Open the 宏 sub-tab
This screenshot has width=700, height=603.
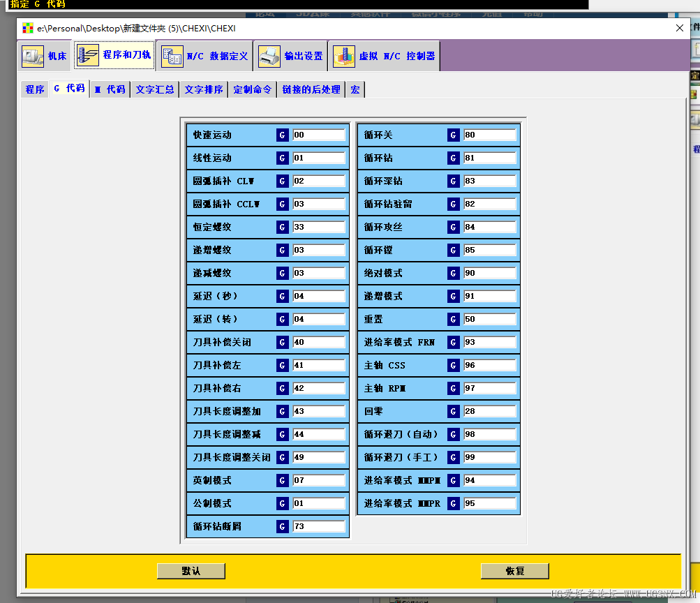click(355, 89)
